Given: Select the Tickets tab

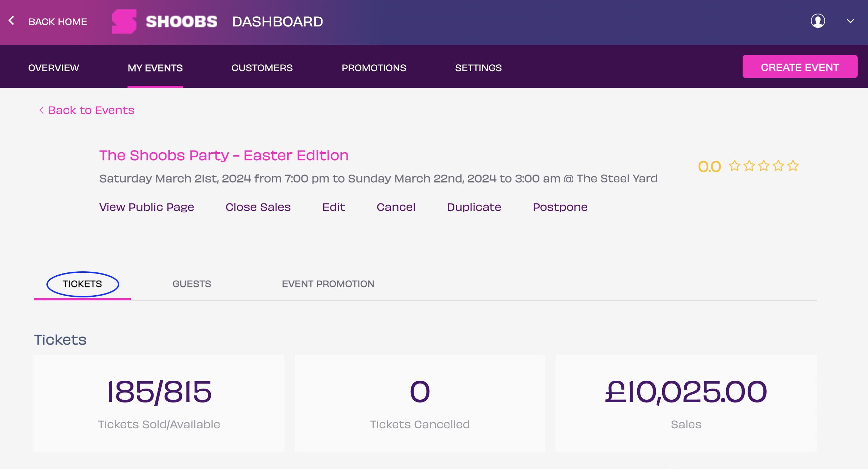Looking at the screenshot, I should (83, 284).
